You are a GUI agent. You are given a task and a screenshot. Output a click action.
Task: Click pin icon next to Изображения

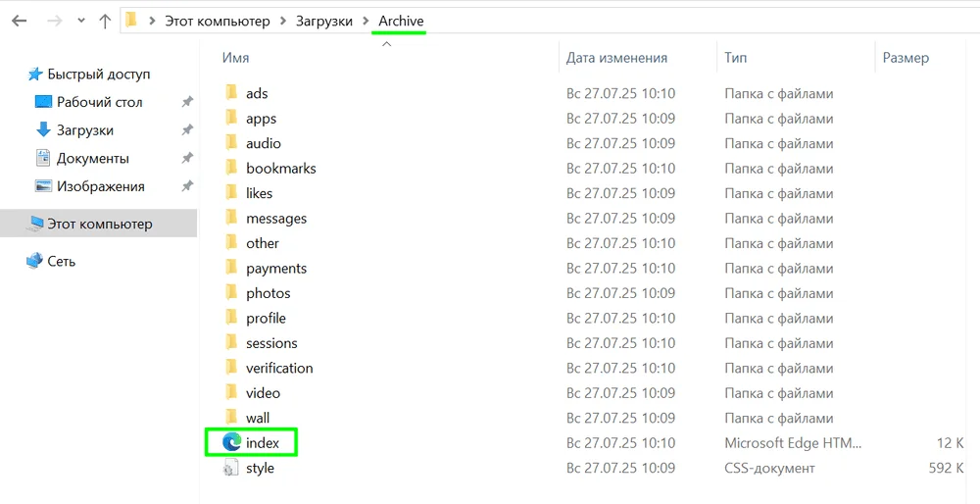[x=187, y=186]
